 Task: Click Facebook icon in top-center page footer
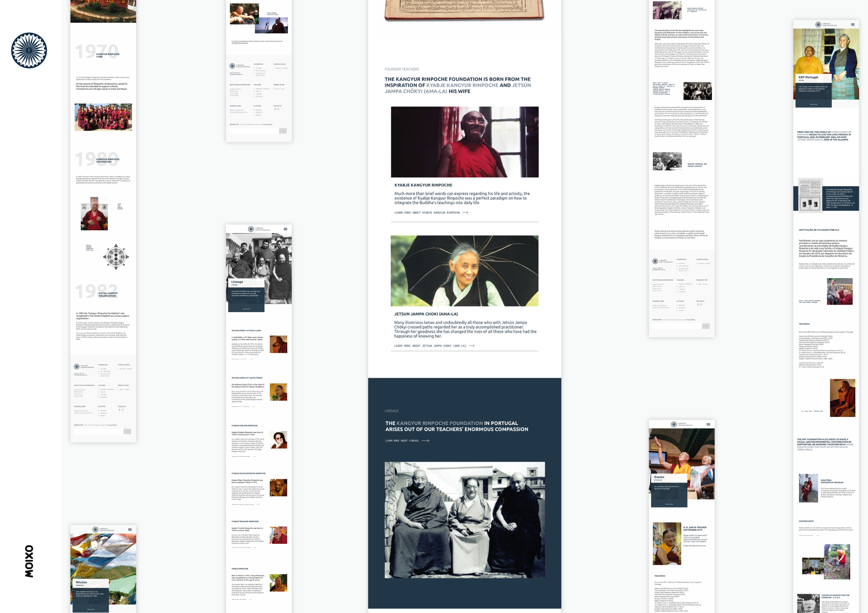[x=275, y=109]
